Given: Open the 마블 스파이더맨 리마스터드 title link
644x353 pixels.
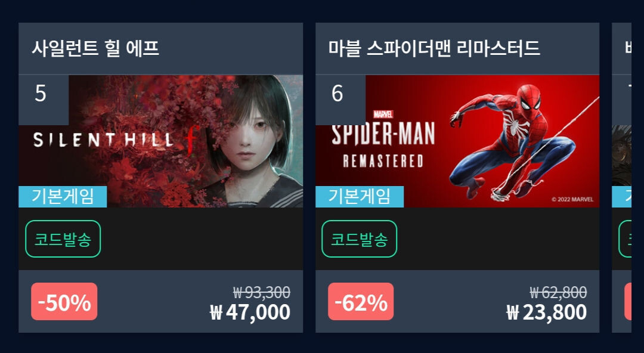Looking at the screenshot, I should point(434,48).
